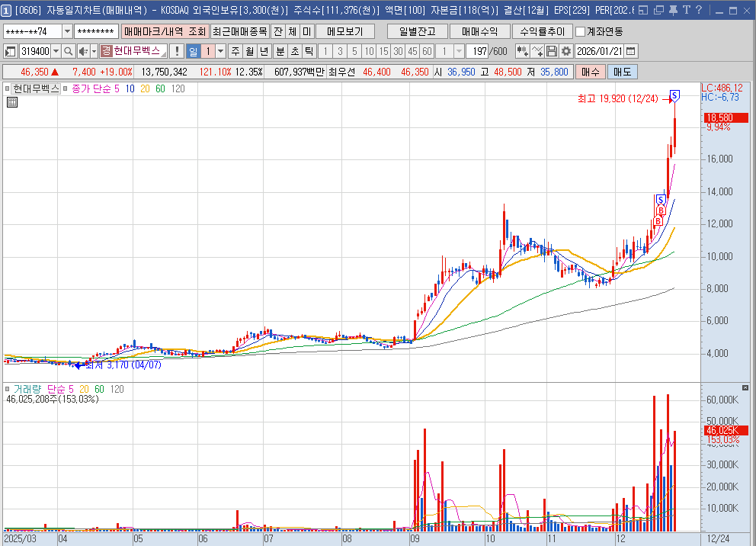Expand the period multiplier dropdown next to 일

pos(221,51)
